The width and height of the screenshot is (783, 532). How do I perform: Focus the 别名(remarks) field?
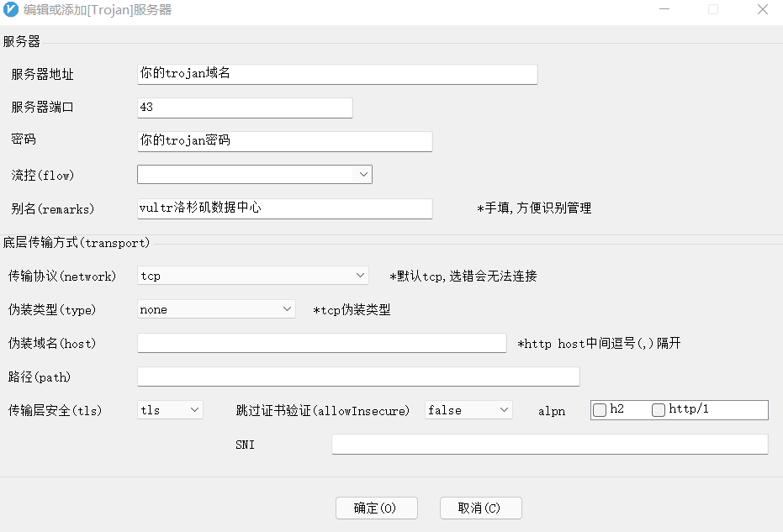[x=284, y=208]
